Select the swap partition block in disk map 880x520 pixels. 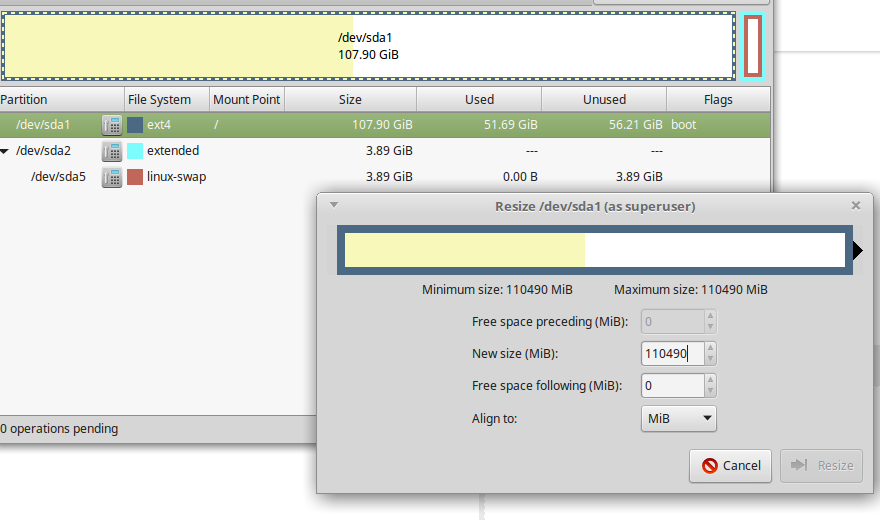pos(753,46)
